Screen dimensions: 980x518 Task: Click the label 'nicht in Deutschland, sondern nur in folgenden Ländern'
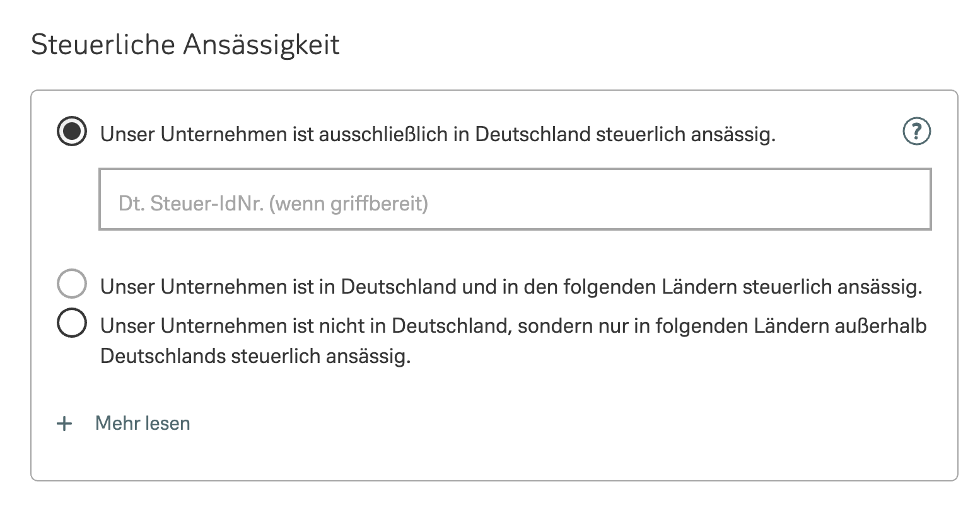click(x=513, y=326)
